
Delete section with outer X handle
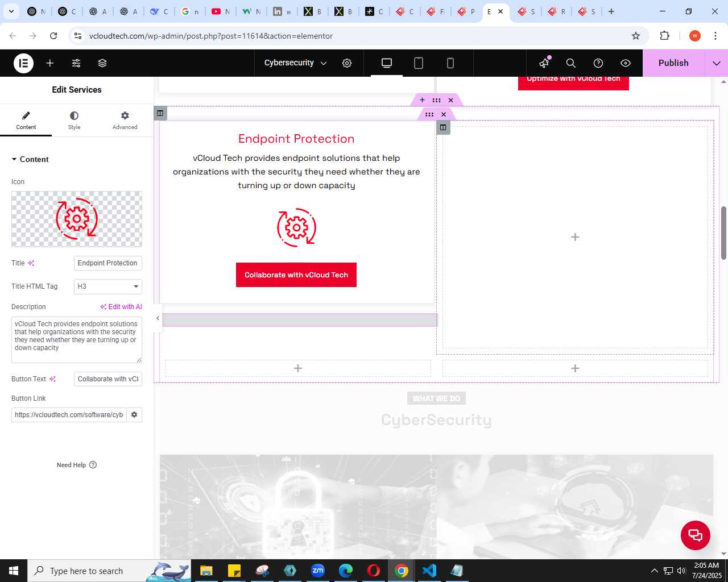(x=450, y=100)
